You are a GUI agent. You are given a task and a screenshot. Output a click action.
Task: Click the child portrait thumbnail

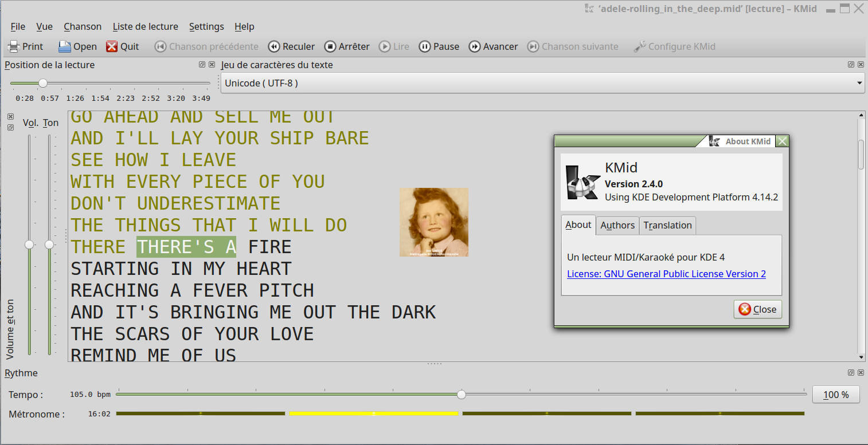434,222
